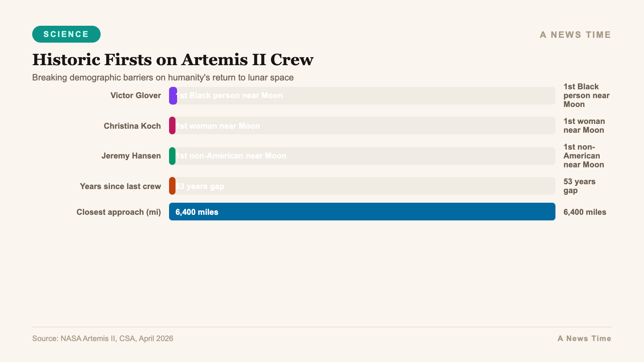This screenshot has width=644, height=362.
Task: Click the A News Time footer mark
Action: (x=584, y=338)
